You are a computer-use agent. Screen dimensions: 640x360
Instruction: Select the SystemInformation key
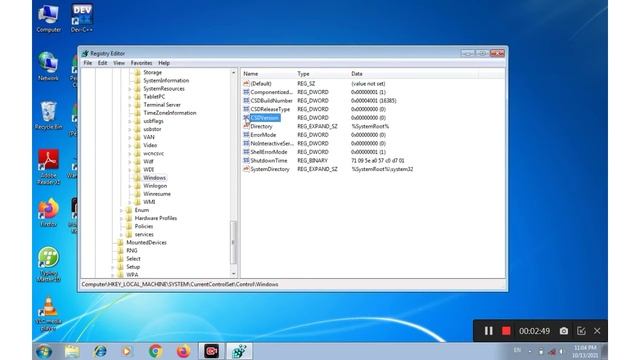click(x=166, y=80)
